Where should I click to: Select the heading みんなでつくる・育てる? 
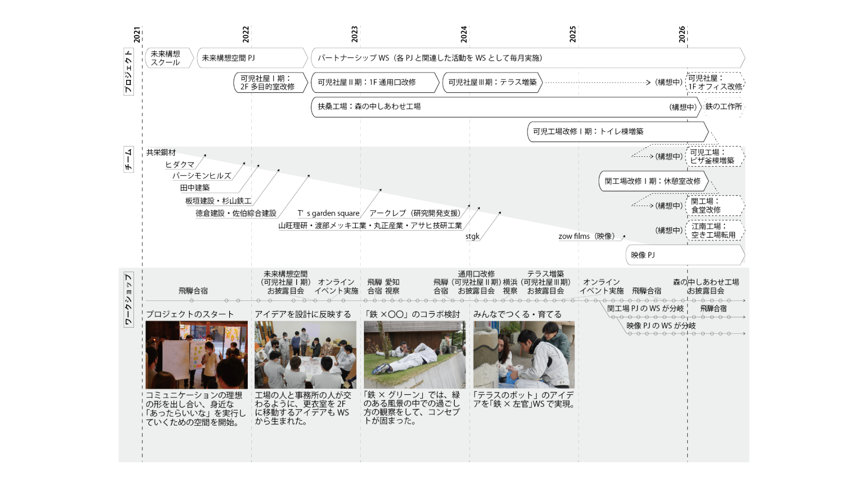point(518,314)
